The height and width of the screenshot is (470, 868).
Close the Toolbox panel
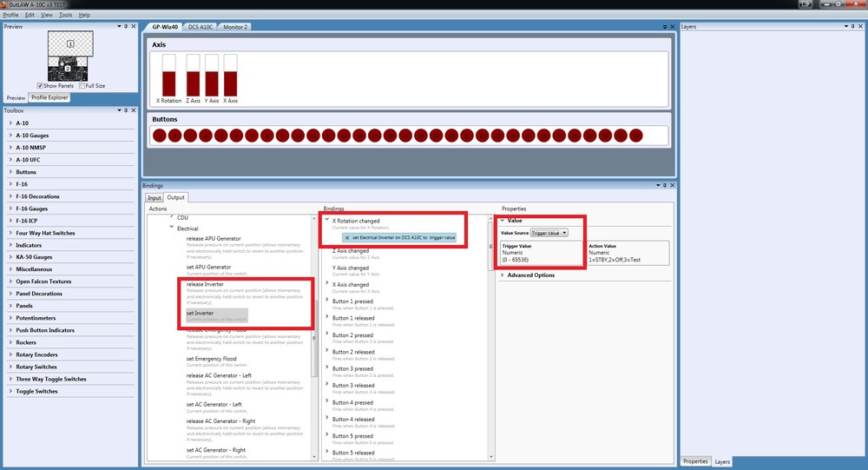click(x=134, y=110)
